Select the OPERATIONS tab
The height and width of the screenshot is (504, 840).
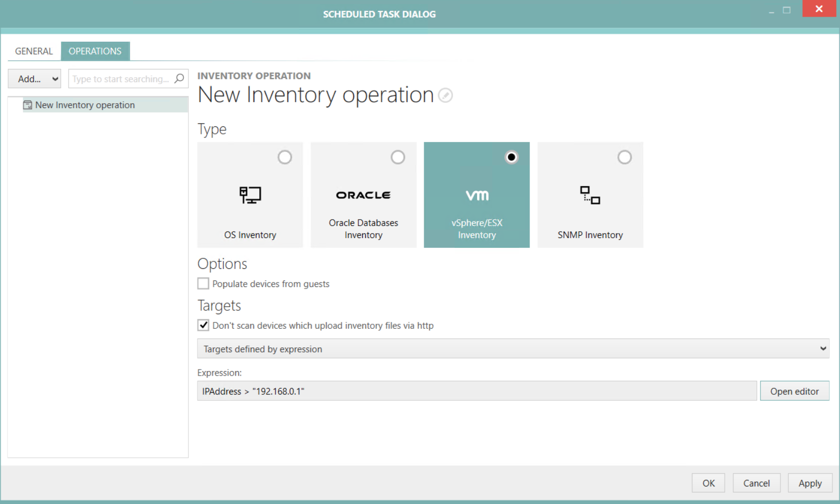click(95, 51)
